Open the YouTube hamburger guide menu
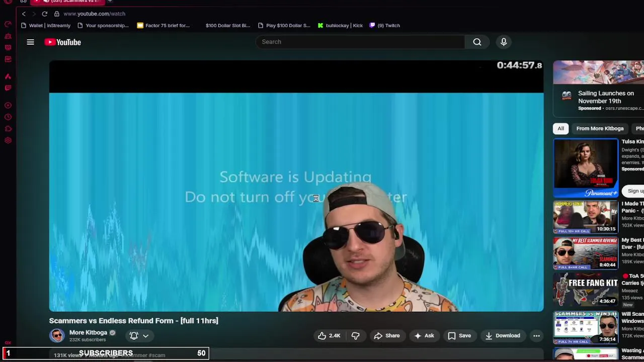Viewport: 644px width, 362px height. 30,42
